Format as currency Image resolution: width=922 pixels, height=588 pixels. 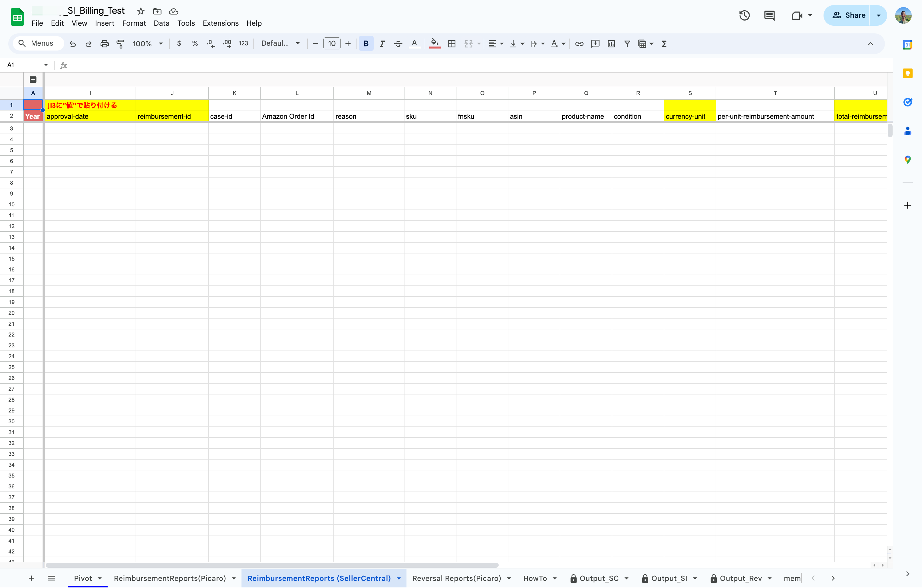[179, 44]
